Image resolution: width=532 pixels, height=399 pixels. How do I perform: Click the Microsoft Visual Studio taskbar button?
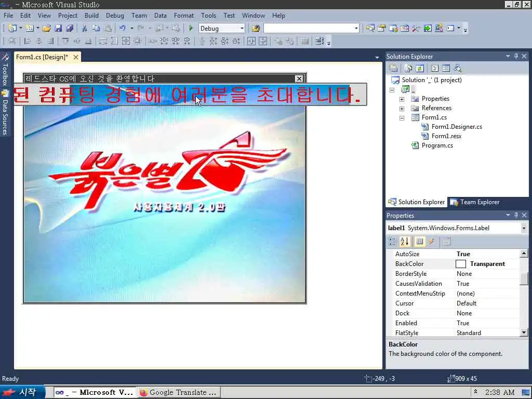[x=95, y=393]
